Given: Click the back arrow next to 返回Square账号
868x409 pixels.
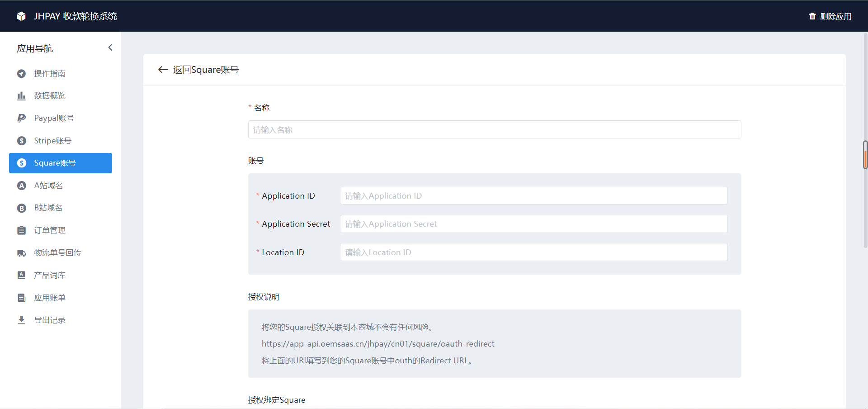Looking at the screenshot, I should pyautogui.click(x=163, y=70).
